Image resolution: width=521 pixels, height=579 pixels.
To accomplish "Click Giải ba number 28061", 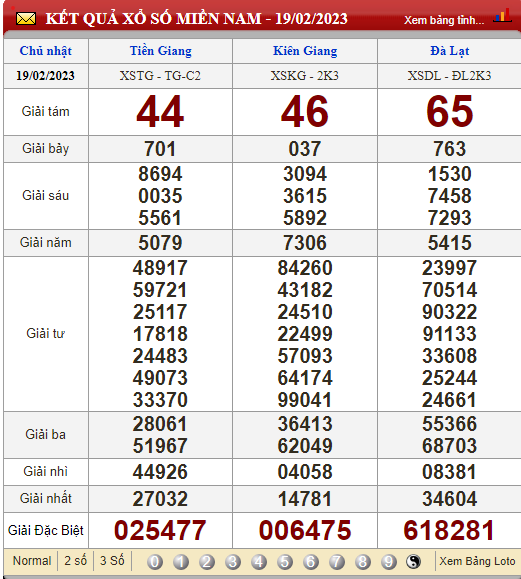I will click(160, 424).
